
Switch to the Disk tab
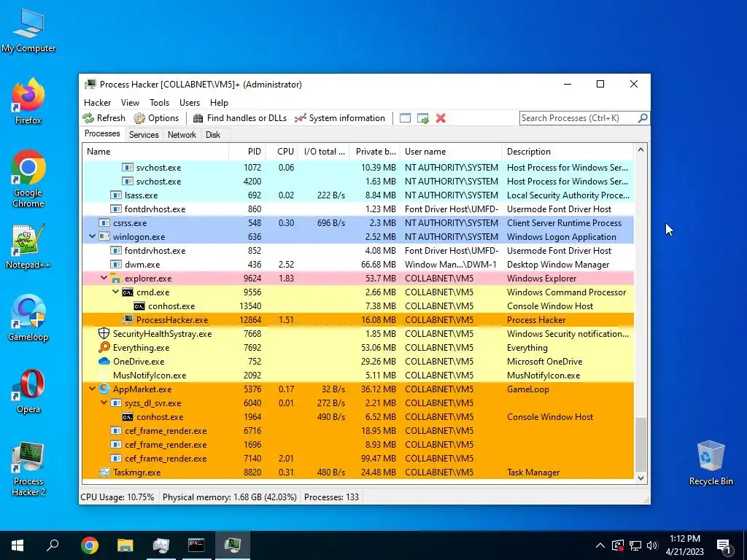[x=213, y=135]
